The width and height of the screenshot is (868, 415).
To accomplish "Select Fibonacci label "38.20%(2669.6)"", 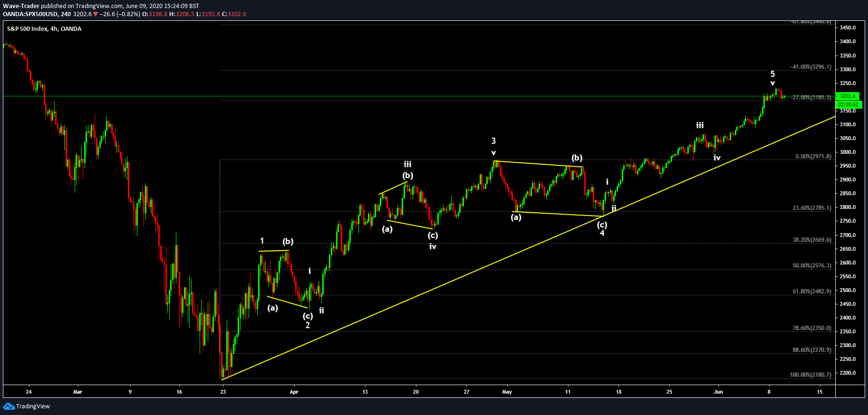I will tap(812, 240).
